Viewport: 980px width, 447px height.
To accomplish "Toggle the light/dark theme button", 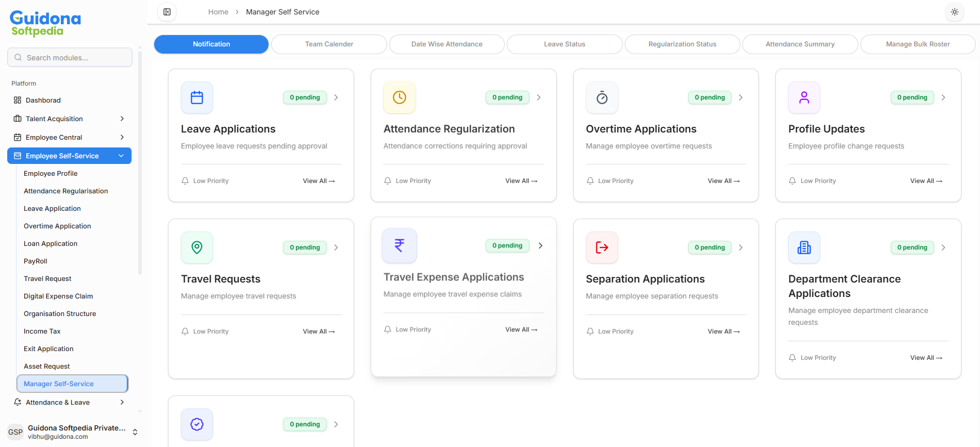I will click(x=954, y=12).
